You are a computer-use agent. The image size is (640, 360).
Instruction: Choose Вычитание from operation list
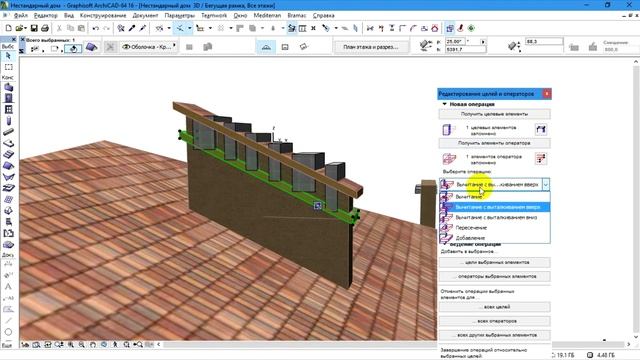[495, 197]
